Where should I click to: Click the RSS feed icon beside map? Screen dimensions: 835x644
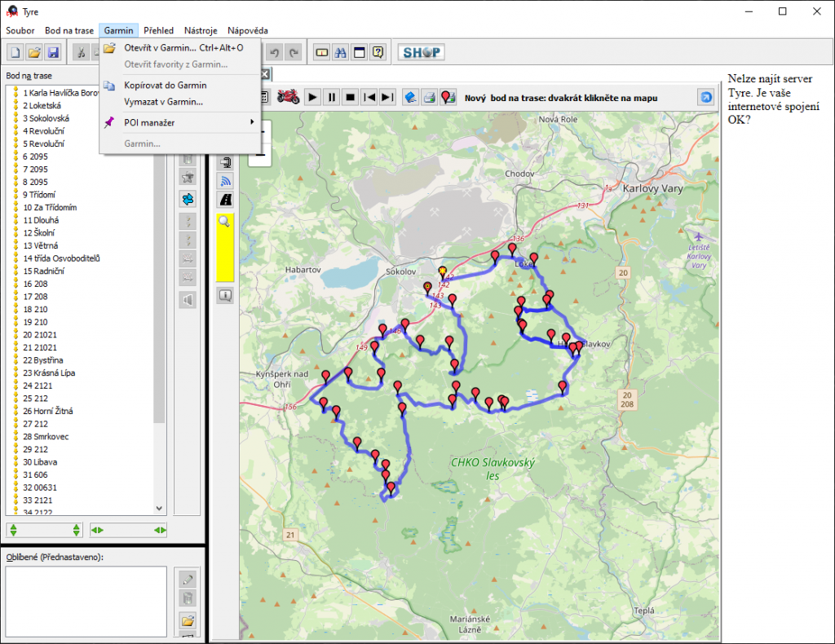coord(226,180)
